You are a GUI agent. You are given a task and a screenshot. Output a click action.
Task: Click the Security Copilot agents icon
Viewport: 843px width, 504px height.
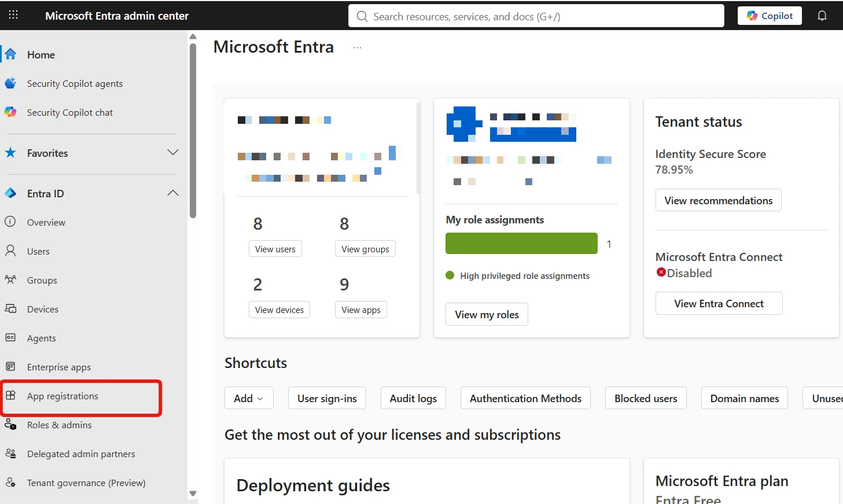10,83
